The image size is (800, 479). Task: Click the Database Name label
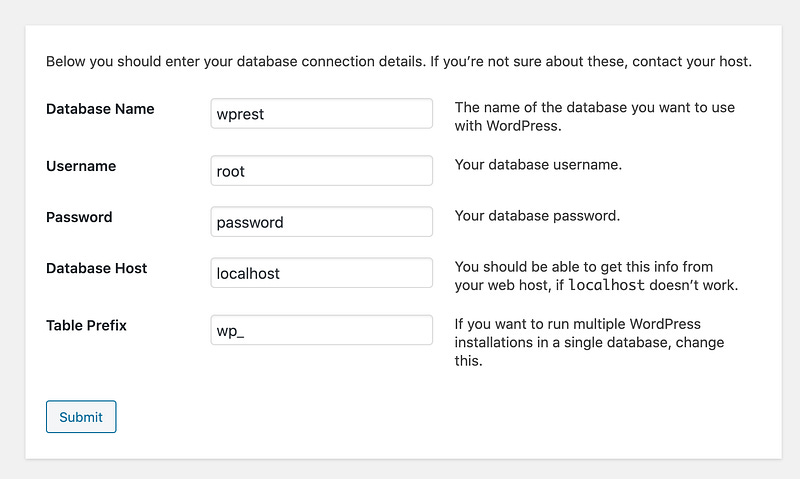click(100, 109)
